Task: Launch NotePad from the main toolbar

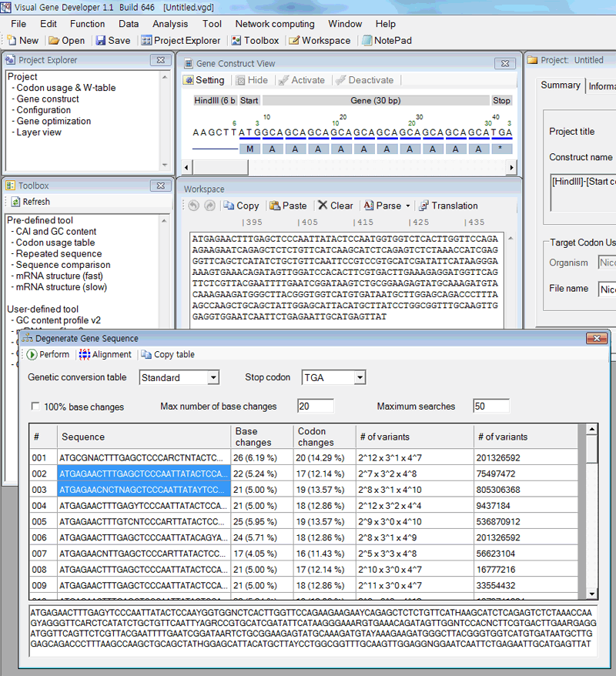Action: click(387, 41)
